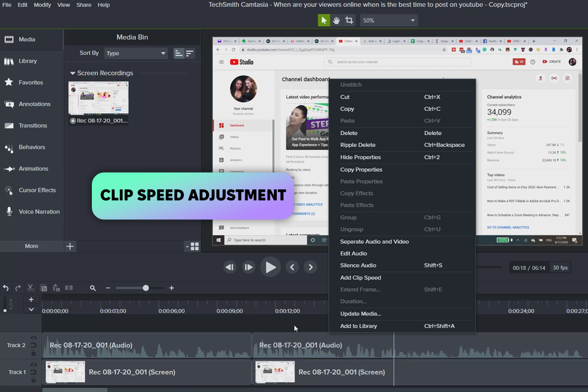Choose Update Media in context menu
Viewport: 588px width, 392px height.
pyautogui.click(x=402, y=314)
